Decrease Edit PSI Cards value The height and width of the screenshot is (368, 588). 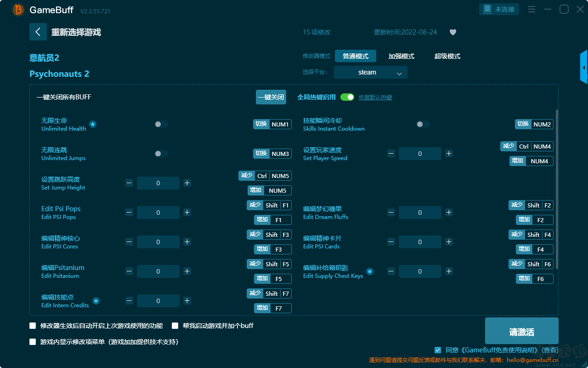click(x=391, y=242)
